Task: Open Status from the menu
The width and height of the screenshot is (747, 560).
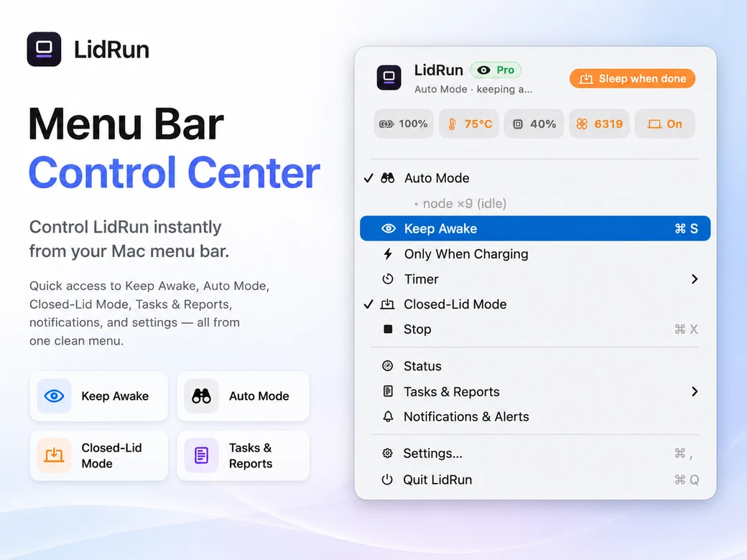Action: (535, 365)
